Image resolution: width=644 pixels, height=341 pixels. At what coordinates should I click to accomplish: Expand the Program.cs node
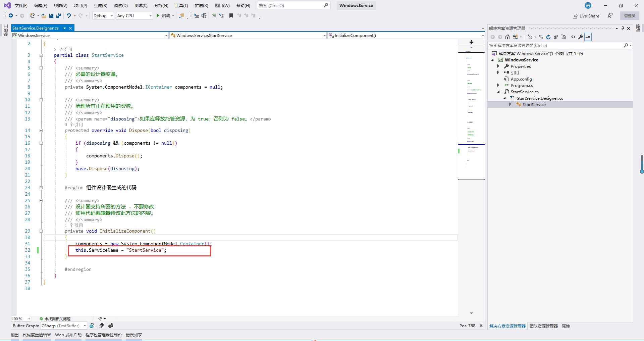(x=498, y=85)
